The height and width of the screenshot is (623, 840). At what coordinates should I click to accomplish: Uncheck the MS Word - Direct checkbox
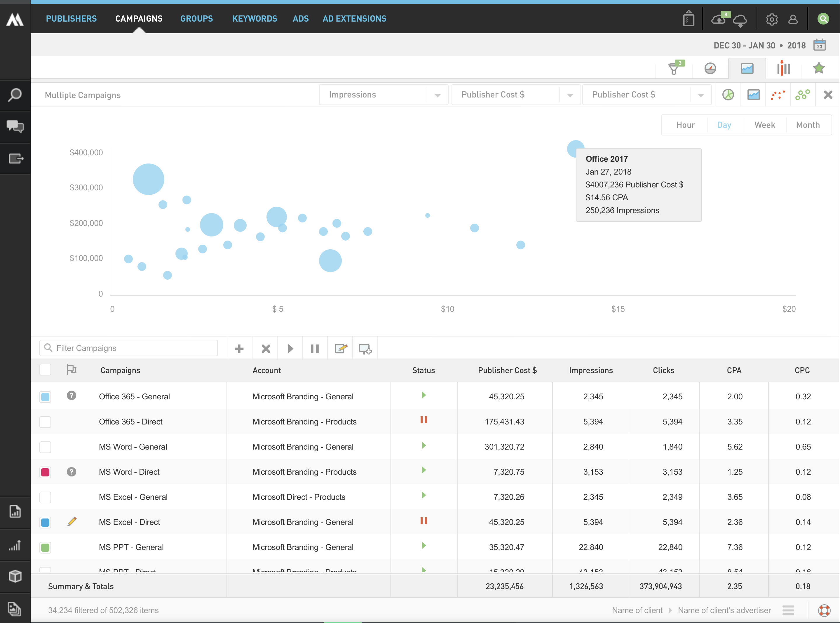point(45,472)
